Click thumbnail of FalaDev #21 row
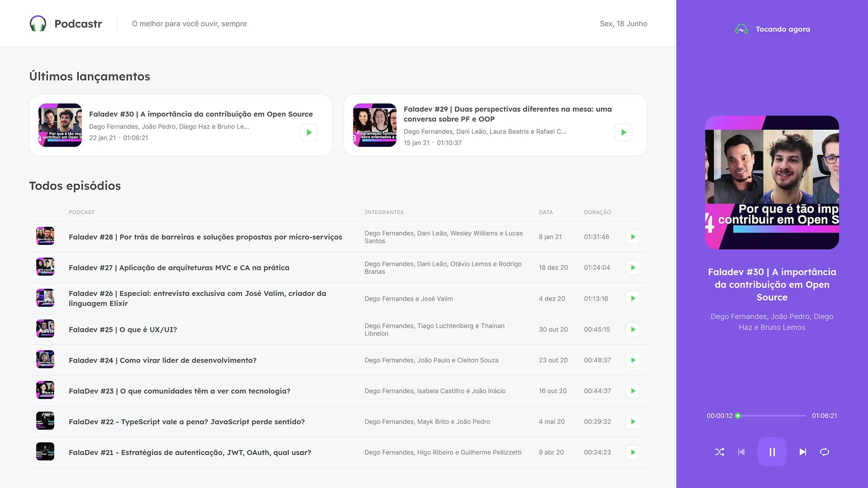868x488 pixels. pos(45,451)
